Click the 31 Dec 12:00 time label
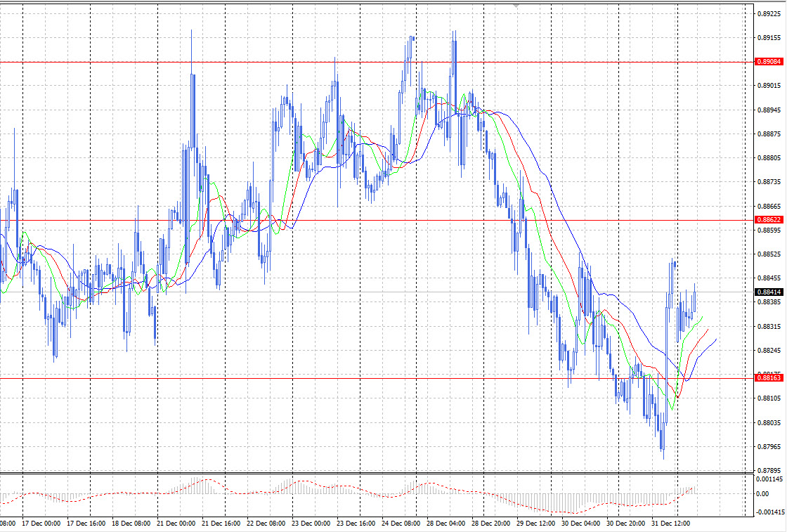The image size is (787, 532). (670, 524)
